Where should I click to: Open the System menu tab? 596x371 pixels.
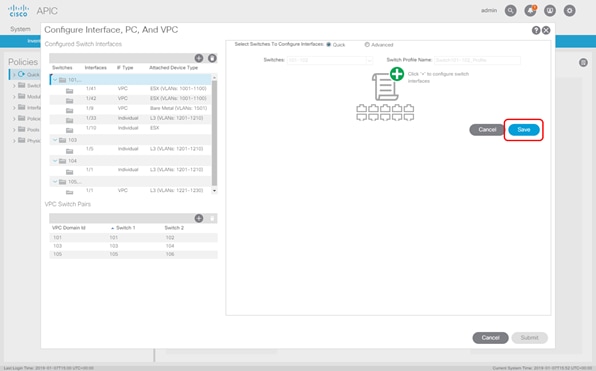[x=20, y=29]
